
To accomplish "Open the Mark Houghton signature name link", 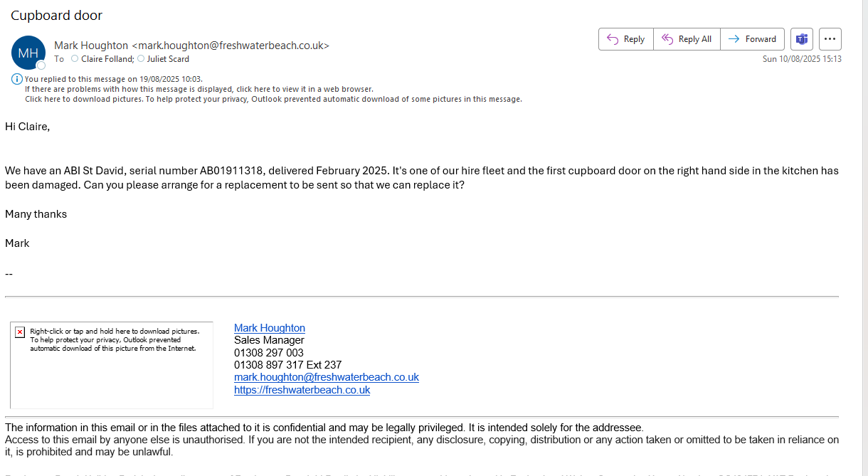I will [x=269, y=328].
